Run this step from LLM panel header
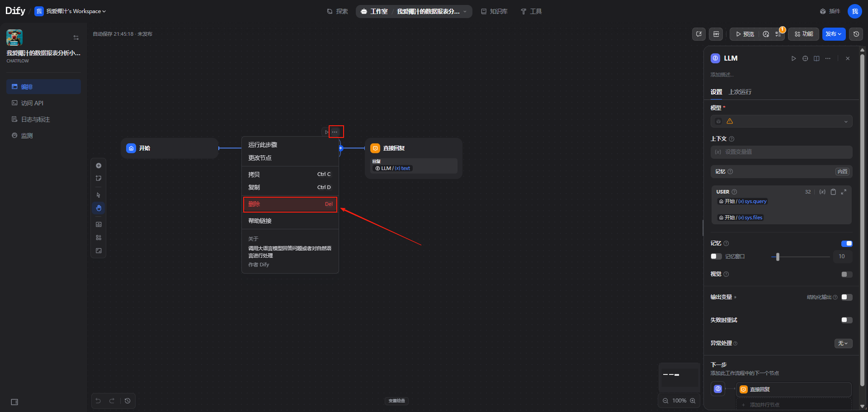 click(793, 58)
